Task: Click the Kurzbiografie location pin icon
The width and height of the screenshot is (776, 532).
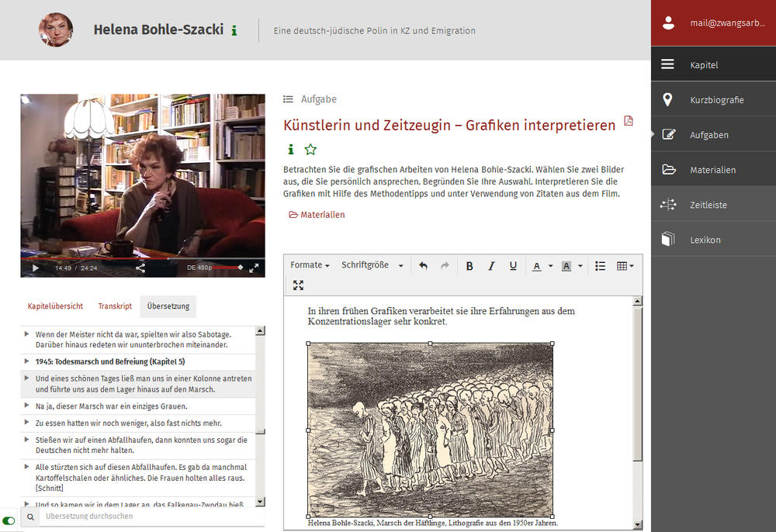Action: click(x=667, y=99)
